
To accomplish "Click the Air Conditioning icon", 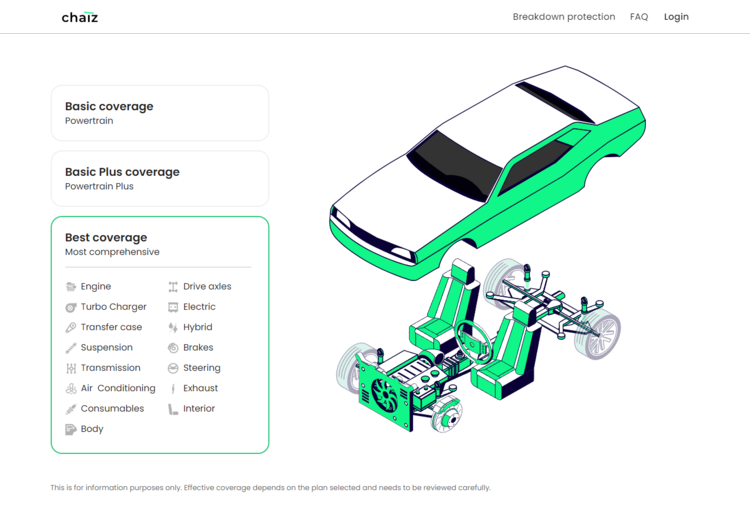I will pyautogui.click(x=71, y=388).
